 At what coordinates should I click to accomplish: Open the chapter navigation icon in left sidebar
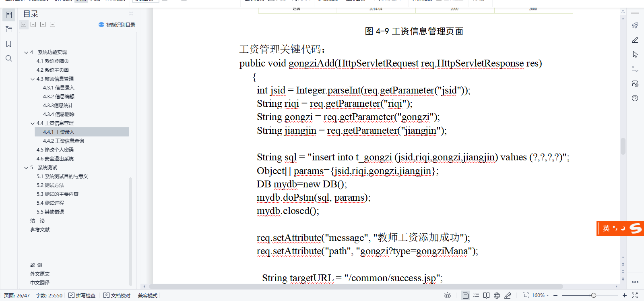click(9, 29)
